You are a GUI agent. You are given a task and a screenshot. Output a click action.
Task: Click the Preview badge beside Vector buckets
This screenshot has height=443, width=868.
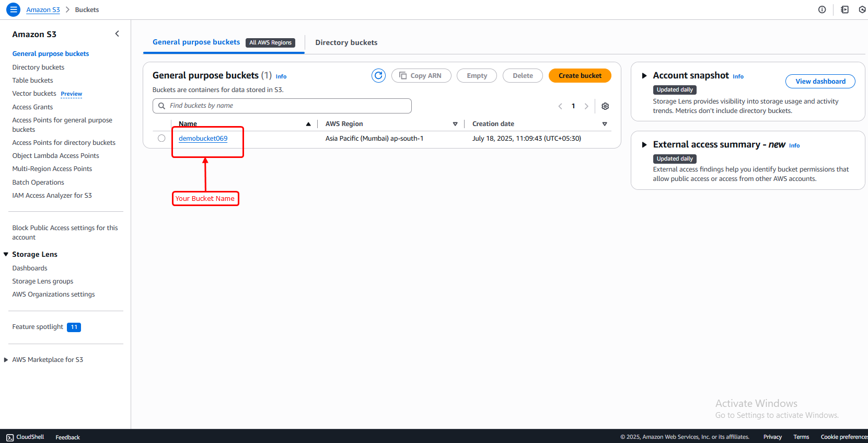(x=72, y=94)
